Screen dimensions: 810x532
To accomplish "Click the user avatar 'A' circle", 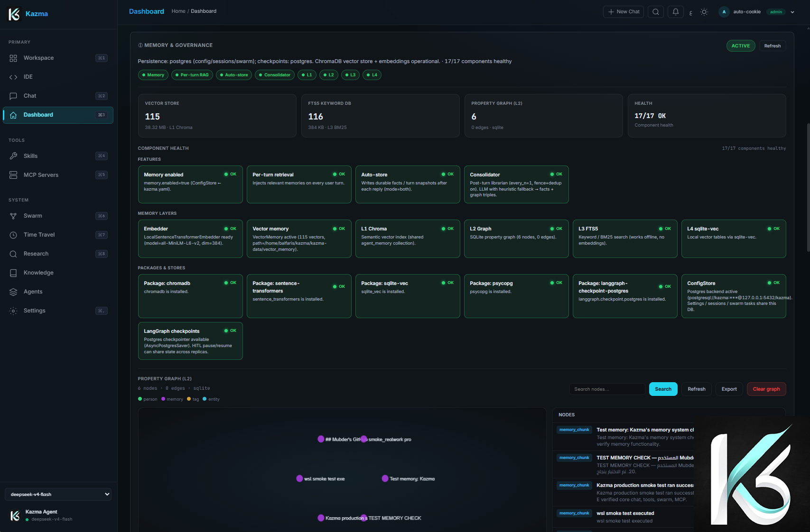I will coord(724,12).
